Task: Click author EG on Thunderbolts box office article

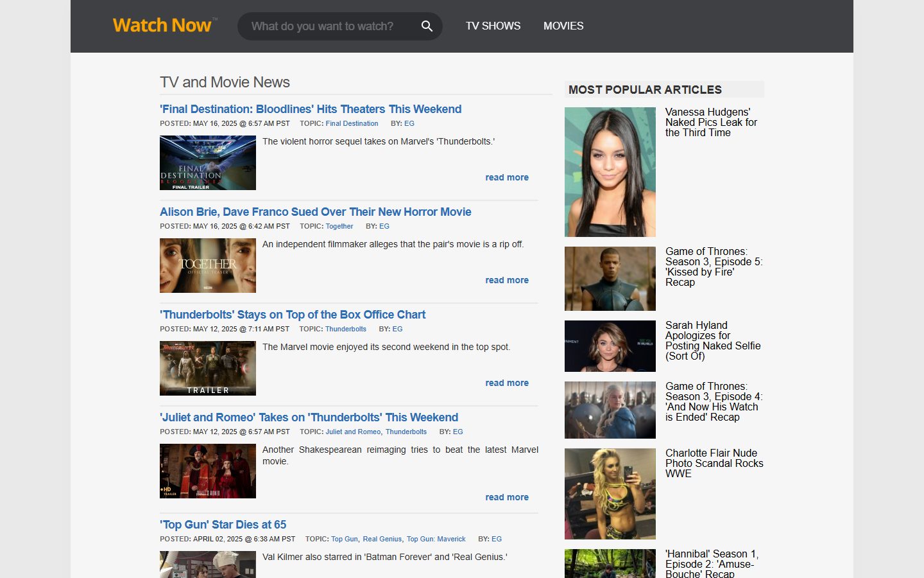Action: pos(397,329)
